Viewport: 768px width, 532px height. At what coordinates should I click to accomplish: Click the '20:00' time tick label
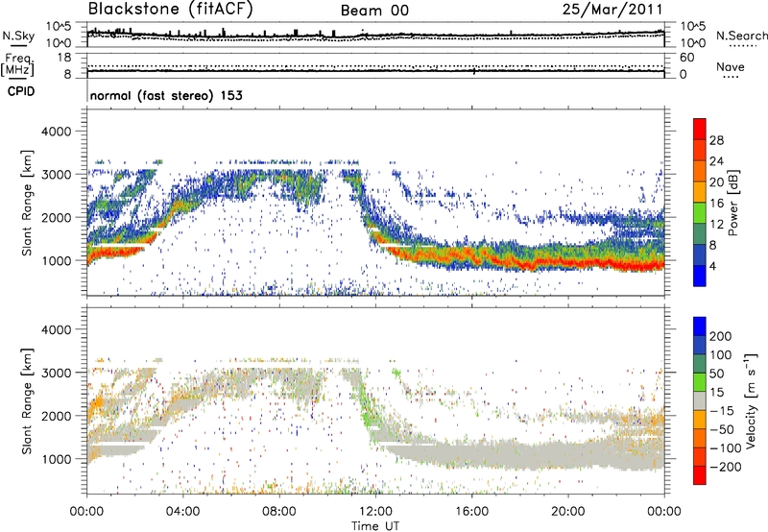click(567, 512)
